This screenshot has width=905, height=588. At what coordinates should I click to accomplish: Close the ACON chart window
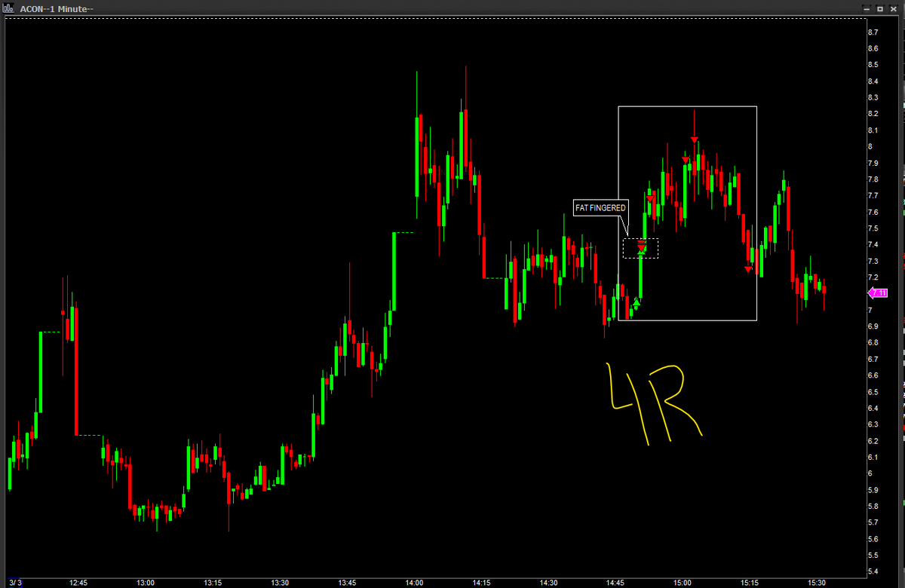pos(893,8)
